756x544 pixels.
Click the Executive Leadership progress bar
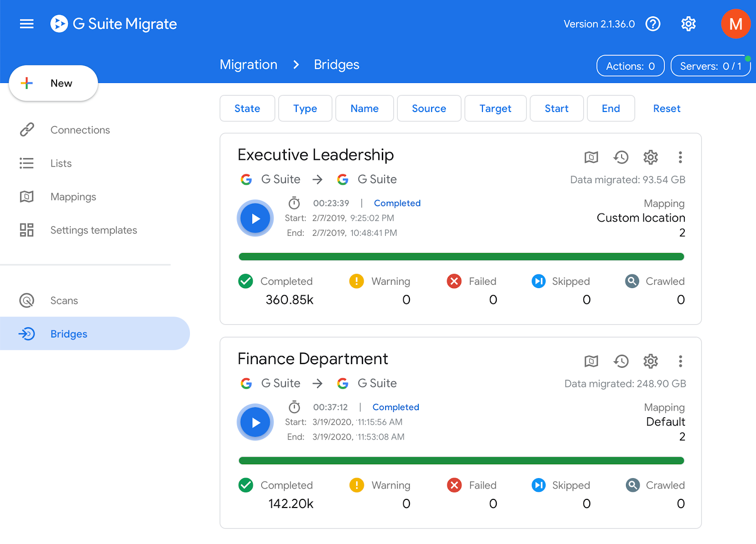click(461, 257)
